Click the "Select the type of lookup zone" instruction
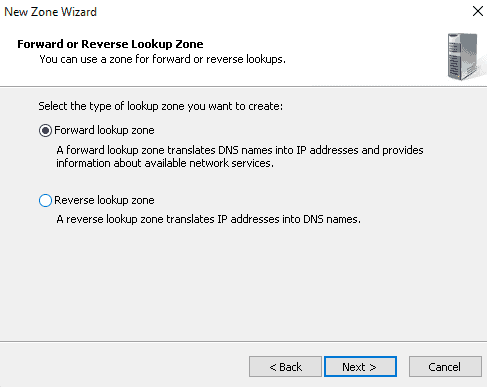487x387 pixels. (160, 106)
